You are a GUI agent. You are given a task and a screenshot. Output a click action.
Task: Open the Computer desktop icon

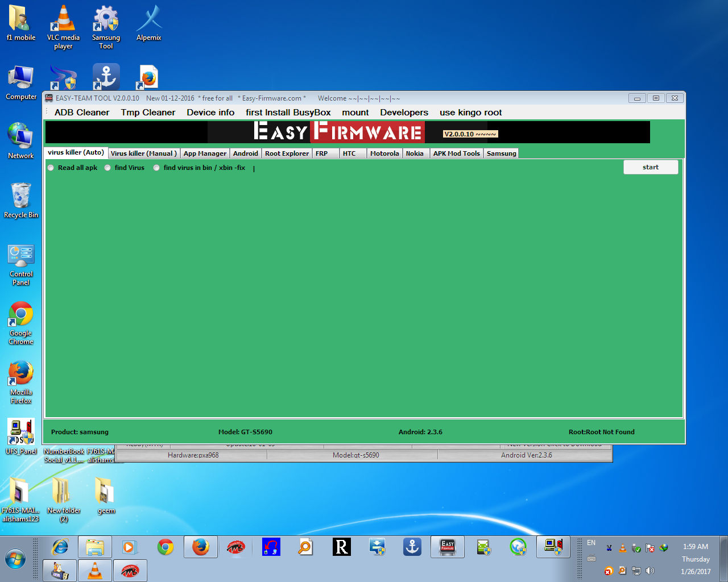point(21,82)
